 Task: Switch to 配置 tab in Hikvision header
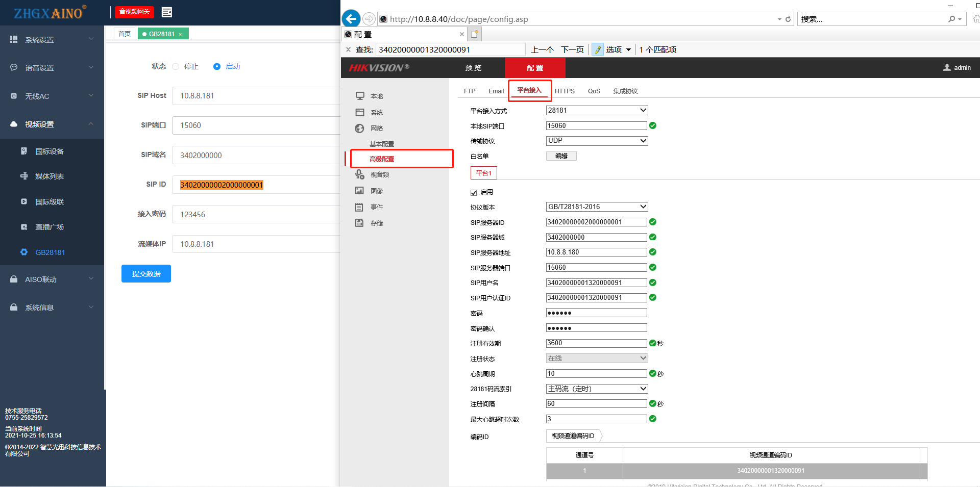pos(535,68)
